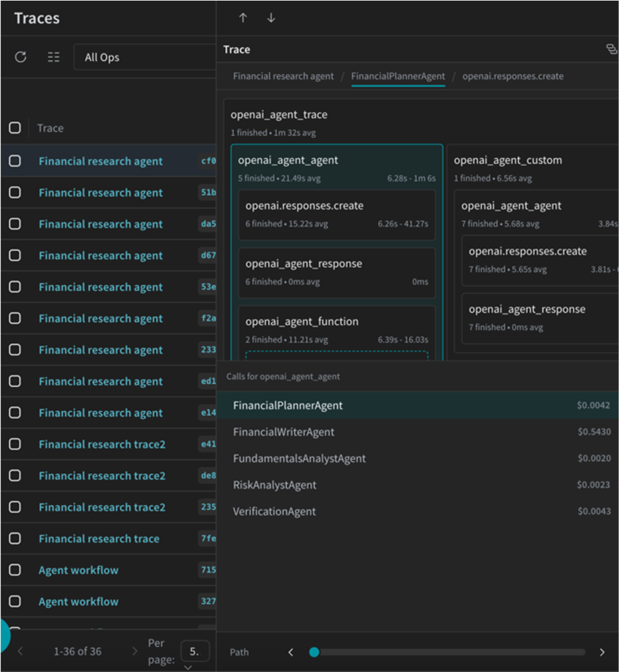Image resolution: width=619 pixels, height=672 pixels.
Task: Click the 51b trace ID badge
Action: point(208,192)
